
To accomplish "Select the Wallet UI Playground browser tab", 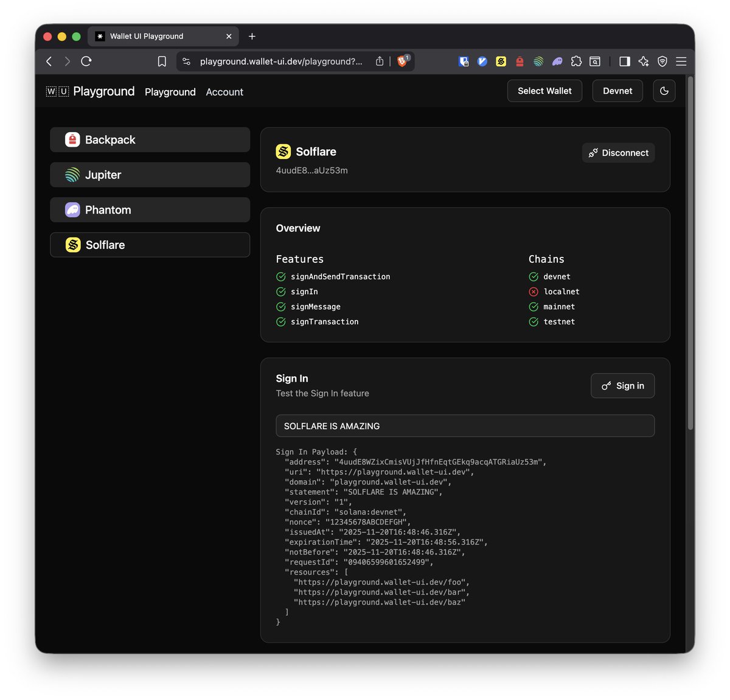I will pos(163,37).
